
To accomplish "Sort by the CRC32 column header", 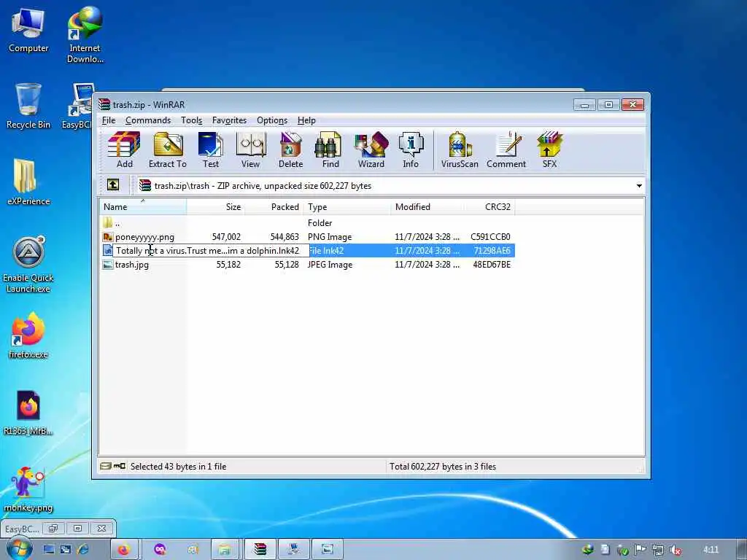I will 489,206.
